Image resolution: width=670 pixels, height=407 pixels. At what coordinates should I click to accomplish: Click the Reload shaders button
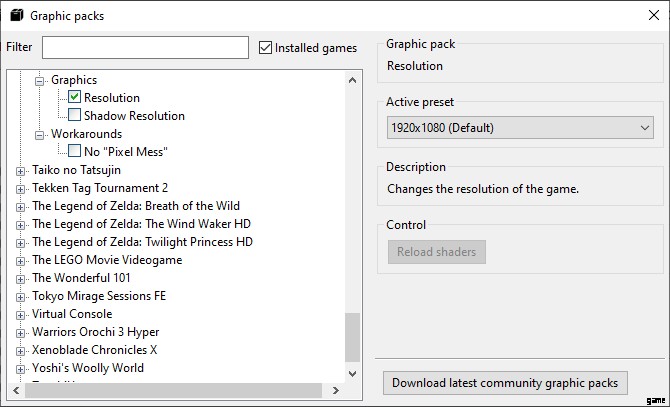pos(437,252)
